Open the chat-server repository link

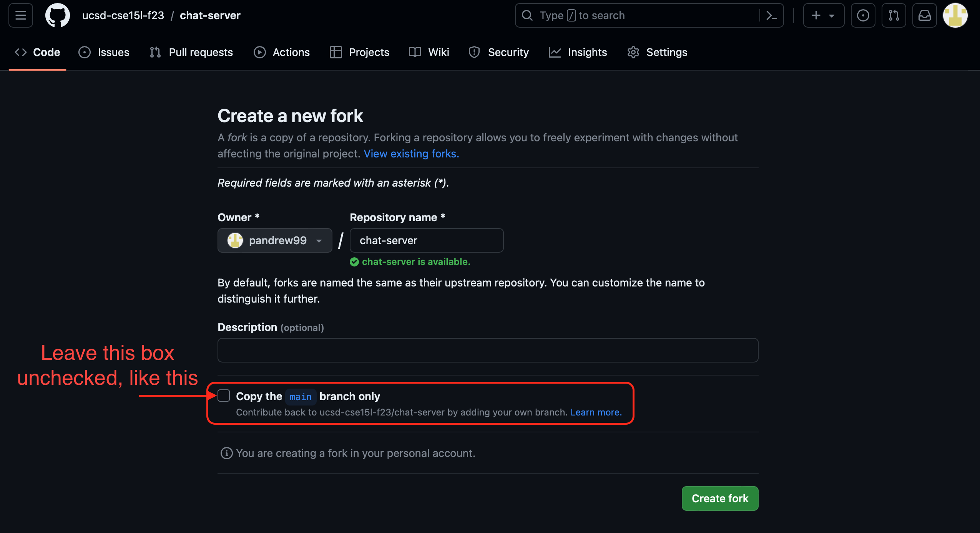[210, 15]
